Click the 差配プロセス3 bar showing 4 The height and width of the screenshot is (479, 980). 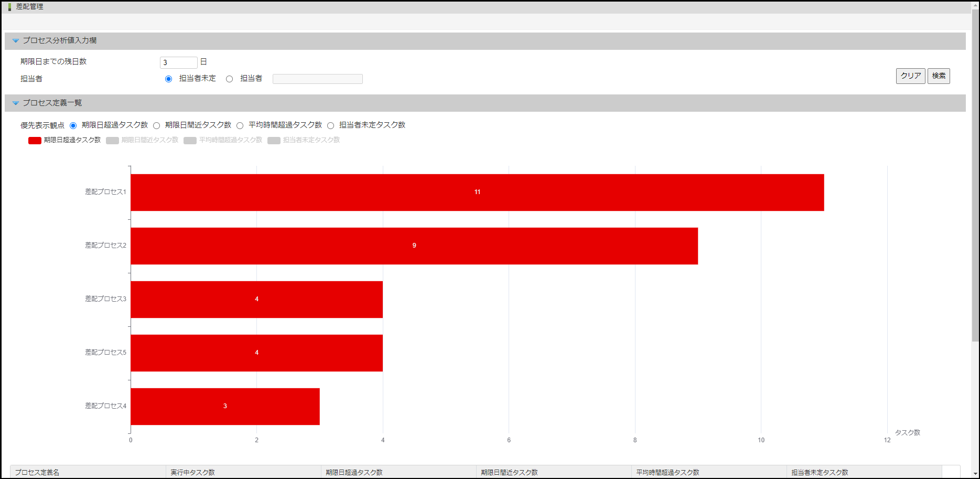click(256, 300)
